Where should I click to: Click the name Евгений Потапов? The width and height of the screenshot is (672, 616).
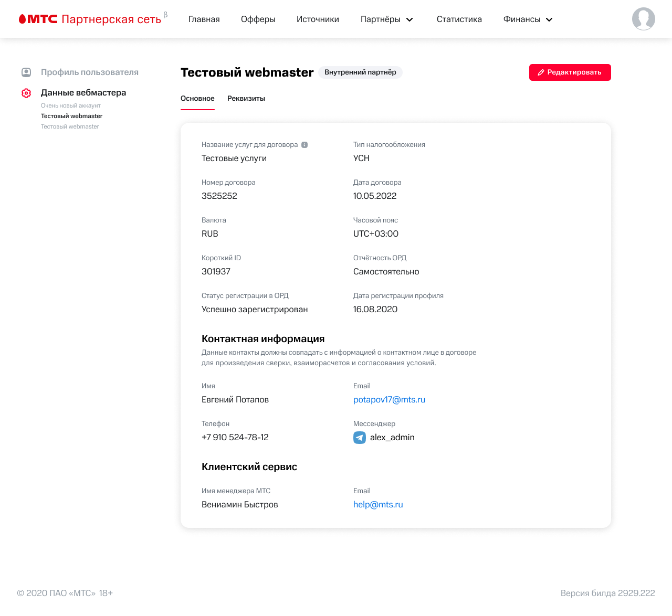[235, 400]
